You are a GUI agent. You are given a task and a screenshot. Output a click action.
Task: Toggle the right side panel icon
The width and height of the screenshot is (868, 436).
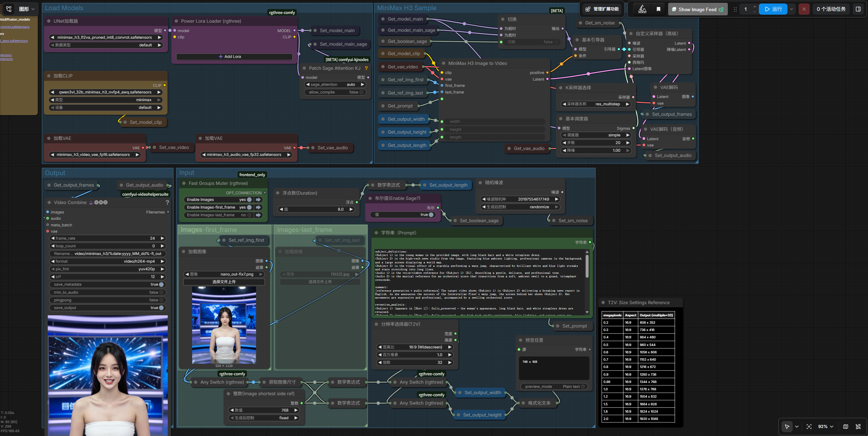858,9
